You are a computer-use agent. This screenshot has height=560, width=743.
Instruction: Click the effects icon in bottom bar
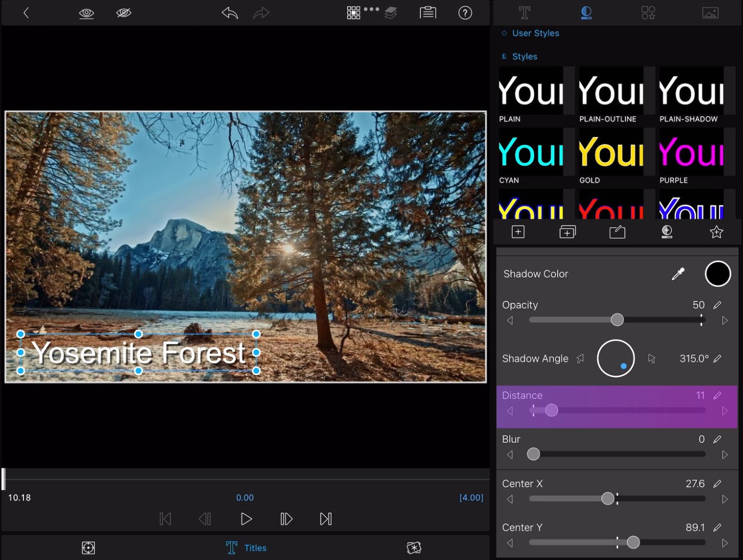[x=413, y=548]
